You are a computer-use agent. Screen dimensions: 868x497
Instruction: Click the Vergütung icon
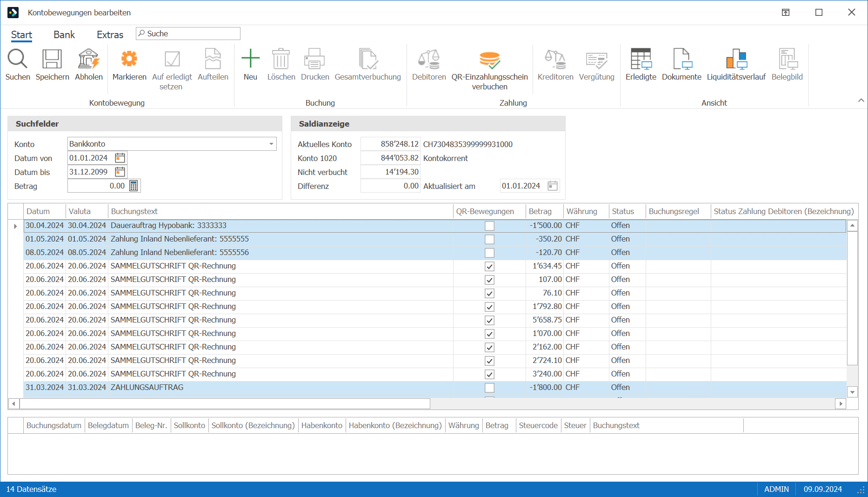596,60
